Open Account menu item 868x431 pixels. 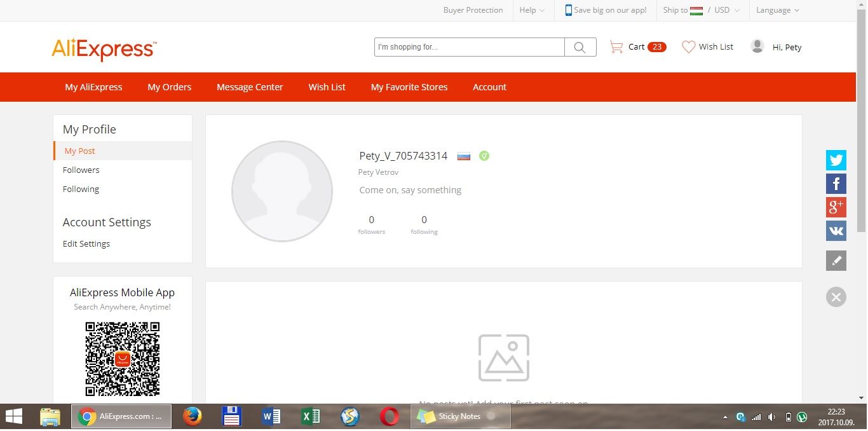point(489,87)
